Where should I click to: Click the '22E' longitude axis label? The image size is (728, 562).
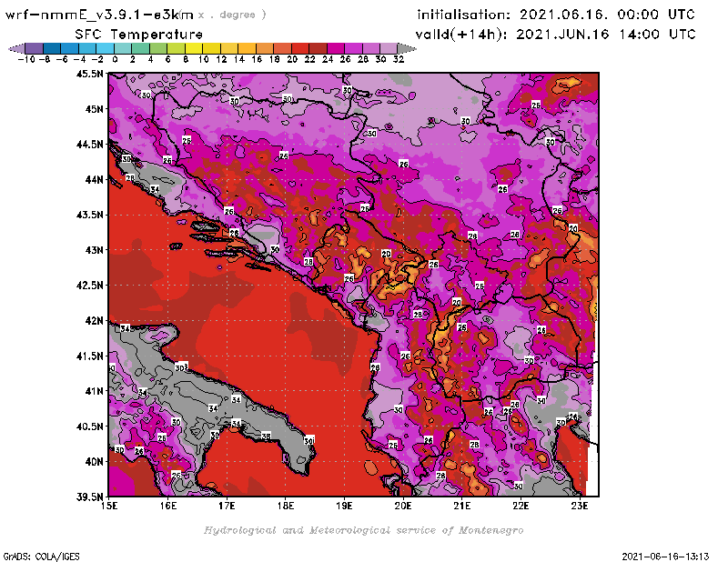pos(521,506)
